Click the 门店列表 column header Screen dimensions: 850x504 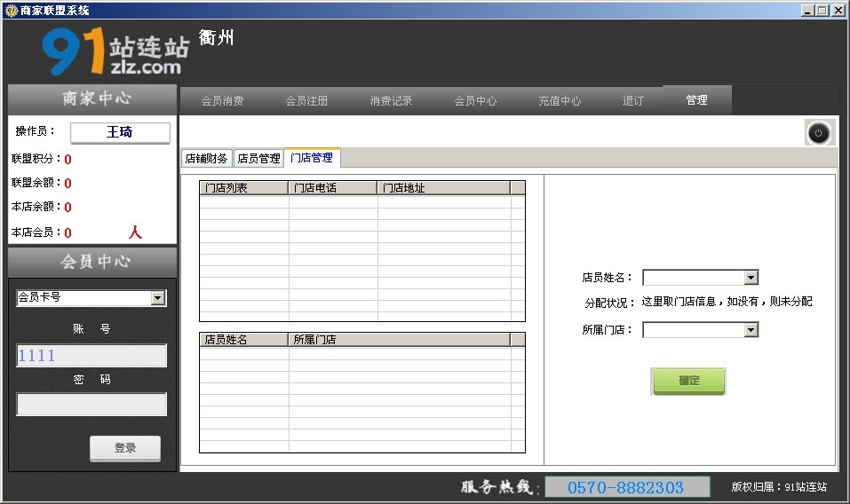[x=244, y=188]
